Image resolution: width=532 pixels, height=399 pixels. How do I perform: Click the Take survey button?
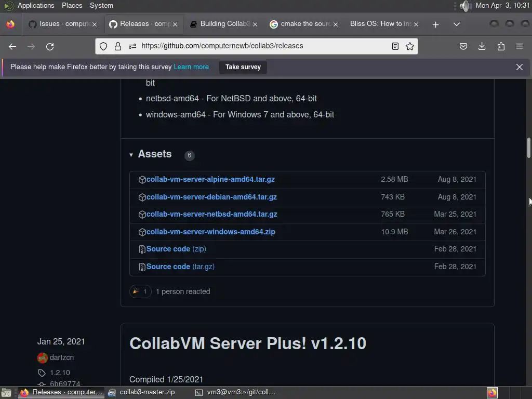[243, 67]
